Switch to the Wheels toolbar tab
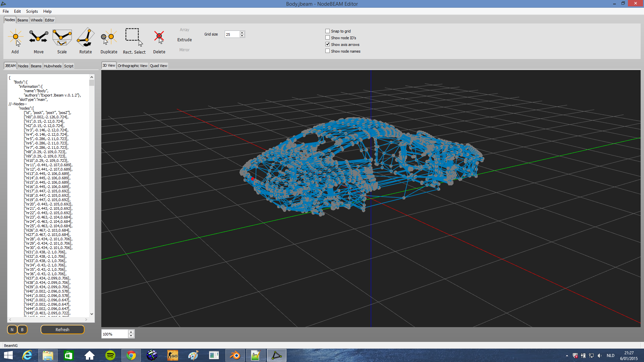Screen dimensions: 644x362 click(x=37, y=20)
